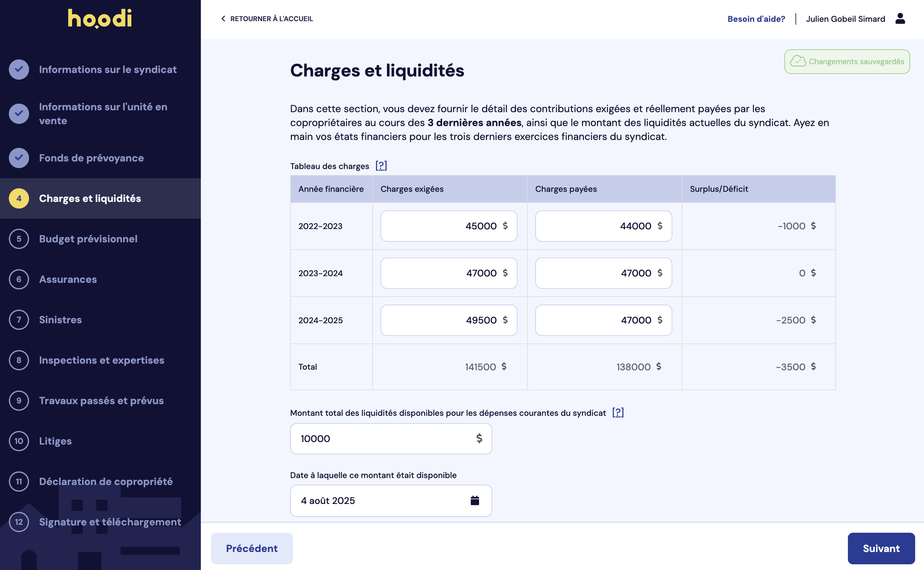This screenshot has width=924, height=570.
Task: Open the calendar icon in the date field
Action: pyautogui.click(x=475, y=500)
